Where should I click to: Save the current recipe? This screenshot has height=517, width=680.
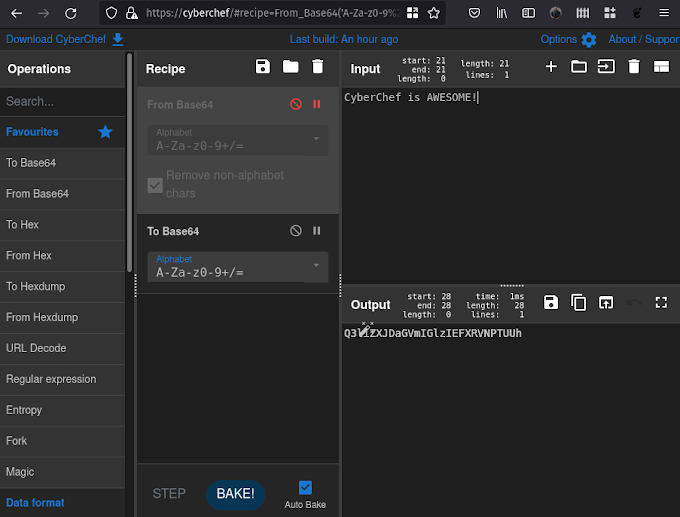click(x=263, y=67)
